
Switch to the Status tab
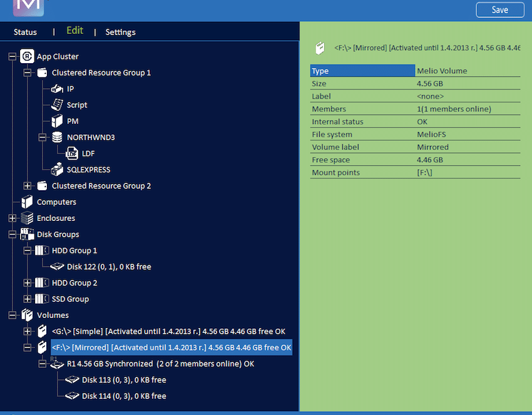click(25, 32)
